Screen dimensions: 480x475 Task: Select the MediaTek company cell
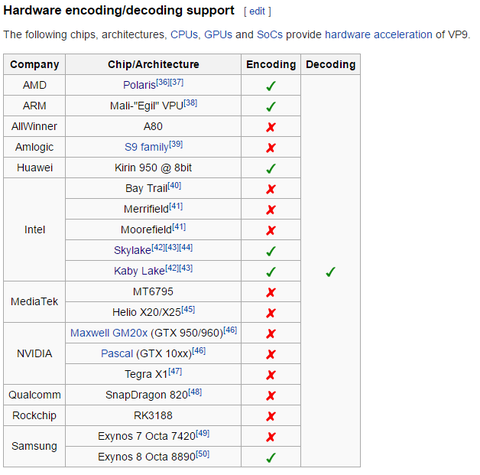[34, 302]
